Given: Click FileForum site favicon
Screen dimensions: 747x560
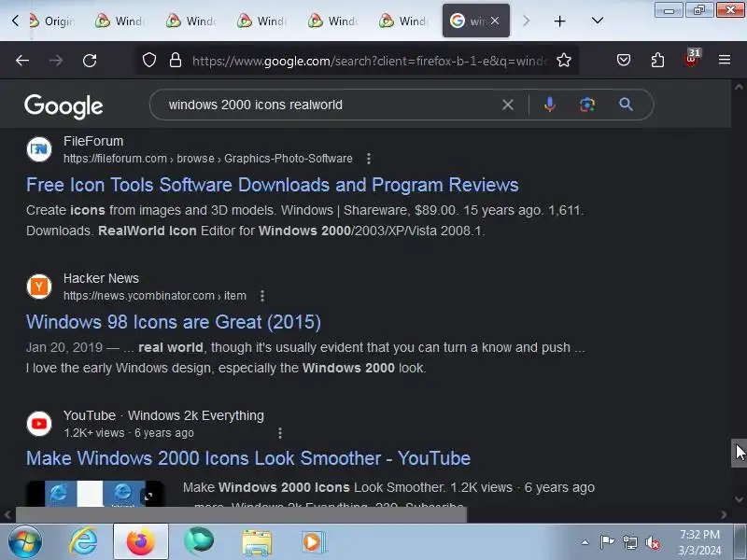Looking at the screenshot, I should click(x=39, y=149).
